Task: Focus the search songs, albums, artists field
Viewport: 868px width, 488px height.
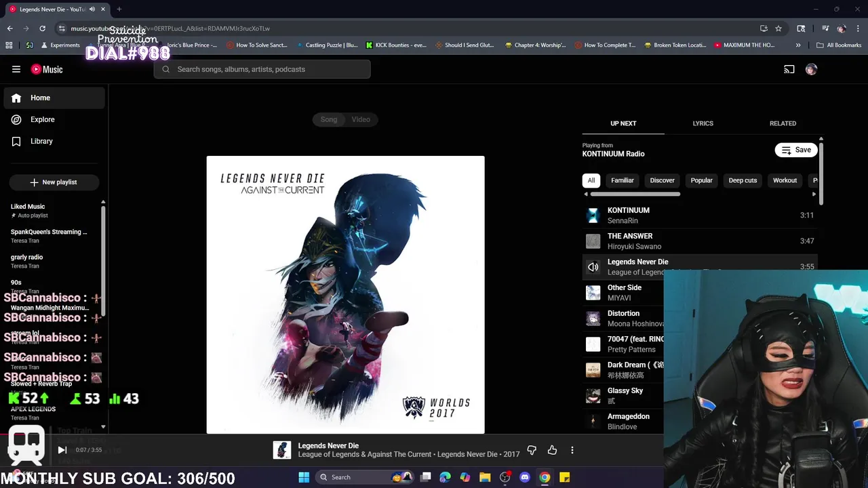Action: 262,69
